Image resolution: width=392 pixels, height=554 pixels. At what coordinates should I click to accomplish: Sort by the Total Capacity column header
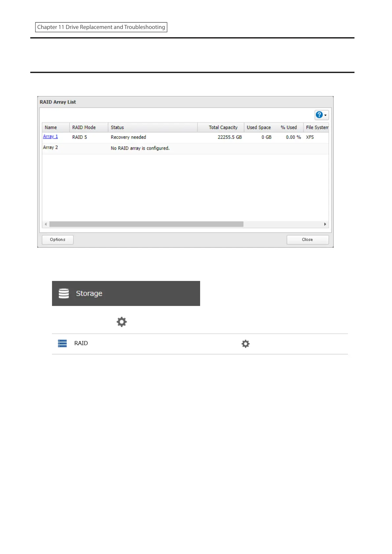point(221,127)
